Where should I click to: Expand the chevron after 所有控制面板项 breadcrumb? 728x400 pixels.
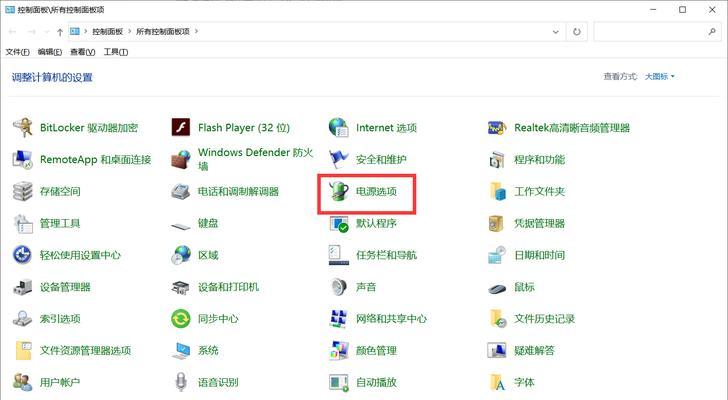[196, 31]
